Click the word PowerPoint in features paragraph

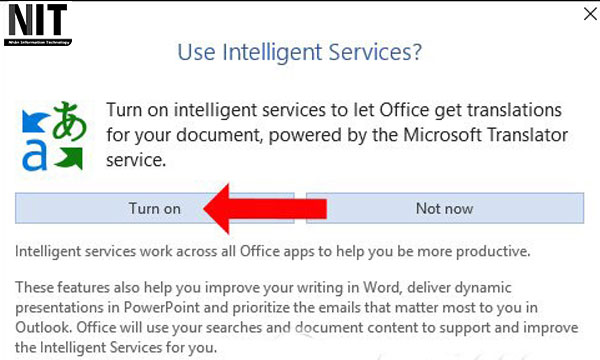tap(161, 307)
